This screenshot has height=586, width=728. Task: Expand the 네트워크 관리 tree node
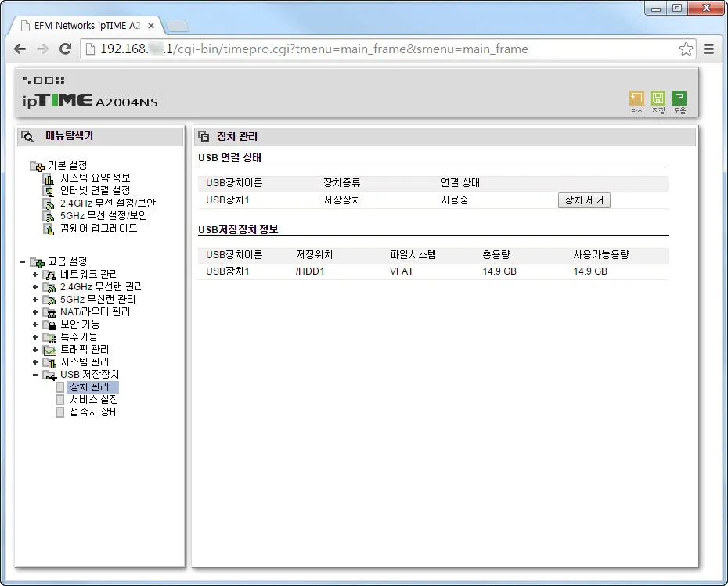click(35, 275)
